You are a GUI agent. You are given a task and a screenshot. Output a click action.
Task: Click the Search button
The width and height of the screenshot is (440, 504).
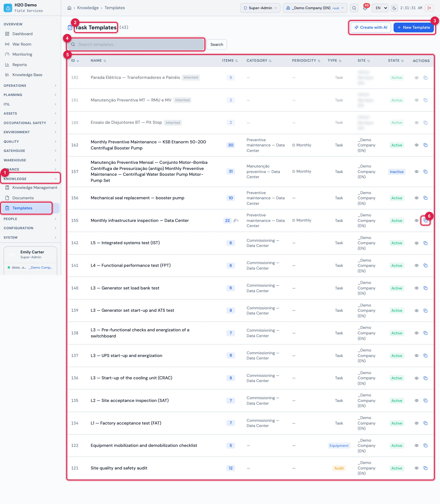coord(217,44)
